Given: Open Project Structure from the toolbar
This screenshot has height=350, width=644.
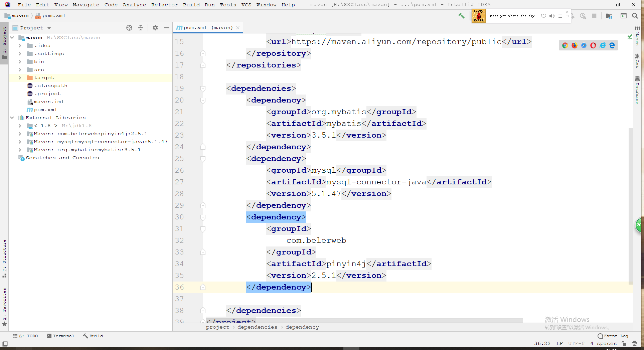Looking at the screenshot, I should (609, 16).
